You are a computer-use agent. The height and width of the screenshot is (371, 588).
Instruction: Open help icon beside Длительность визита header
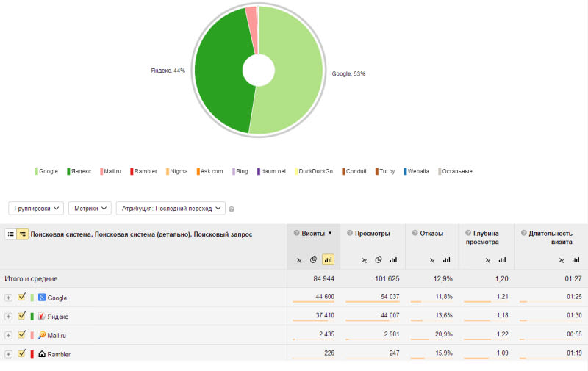(x=523, y=233)
